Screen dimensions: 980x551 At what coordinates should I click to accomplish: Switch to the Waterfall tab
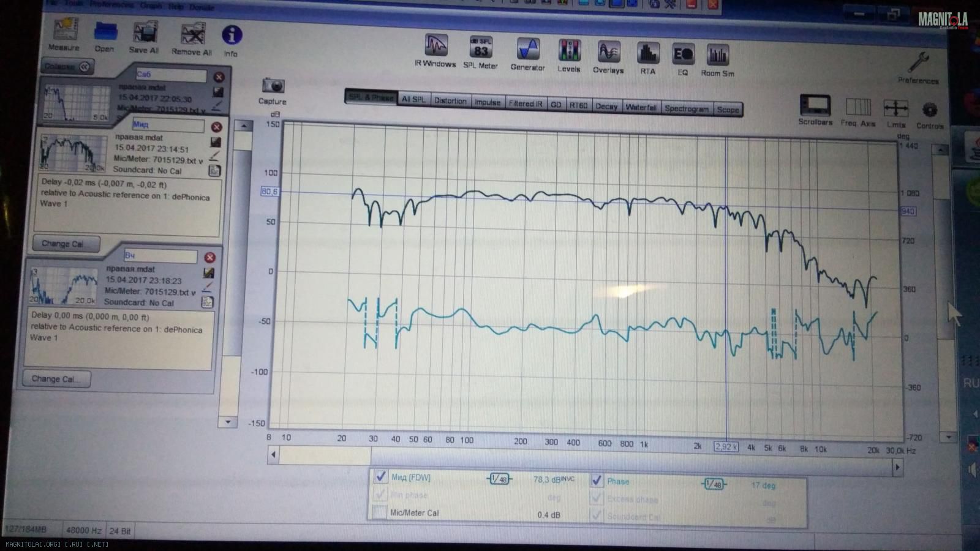click(641, 107)
